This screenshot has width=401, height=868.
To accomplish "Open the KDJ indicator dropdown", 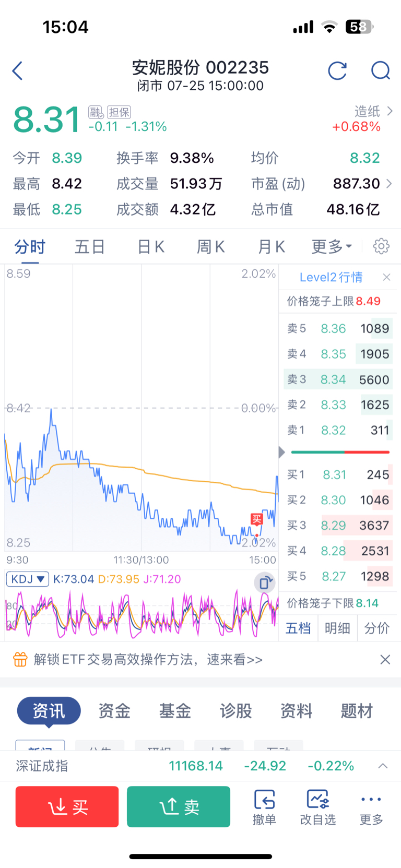I will click(x=28, y=579).
